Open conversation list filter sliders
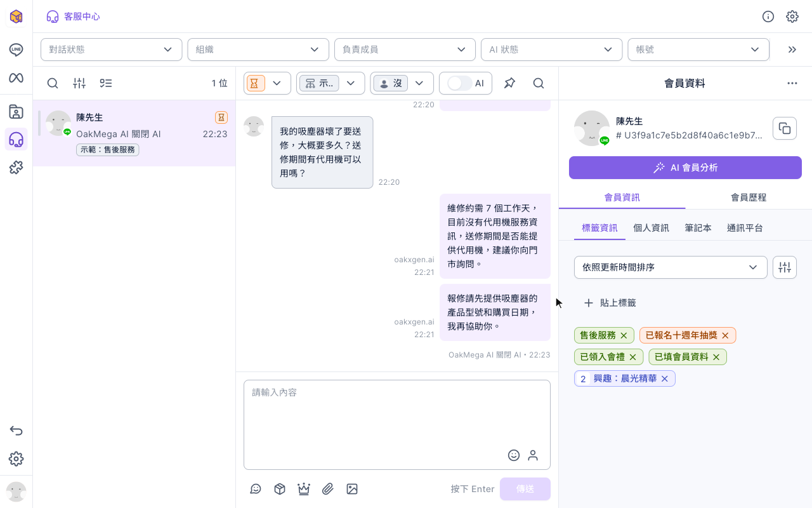The width and height of the screenshot is (812, 508). (x=79, y=83)
